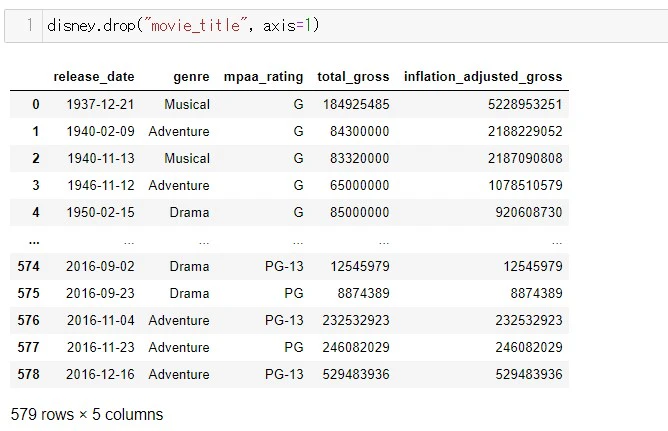Click row index 578
The width and height of the screenshot is (668, 431).
pos(29,374)
